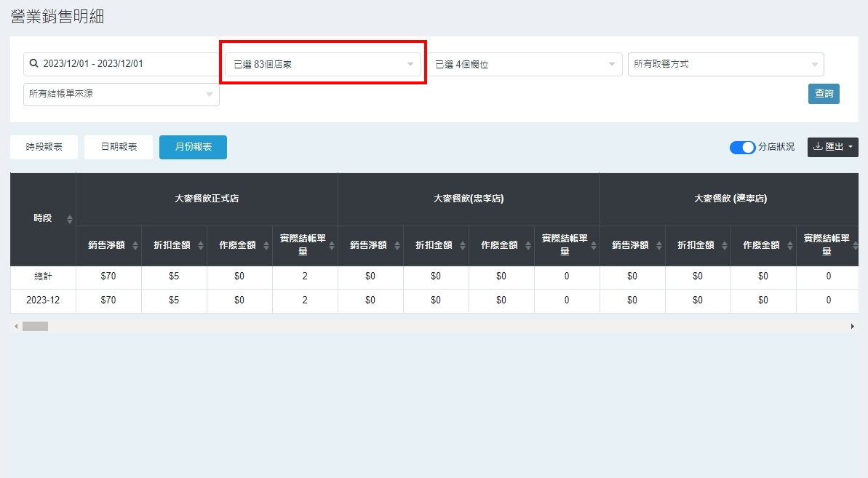The image size is (868, 478).
Task: Sort 大麥餐飲正式店 作廢金額 column
Action: (266, 246)
